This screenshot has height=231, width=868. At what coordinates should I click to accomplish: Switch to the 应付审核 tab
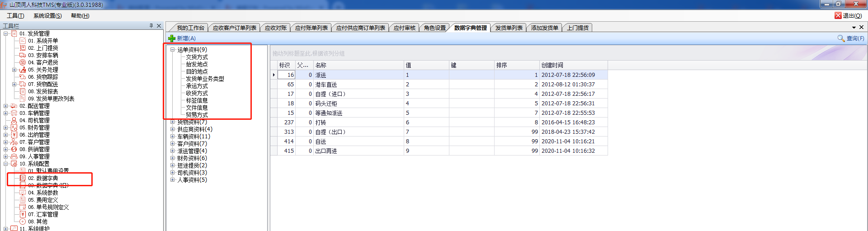click(404, 28)
